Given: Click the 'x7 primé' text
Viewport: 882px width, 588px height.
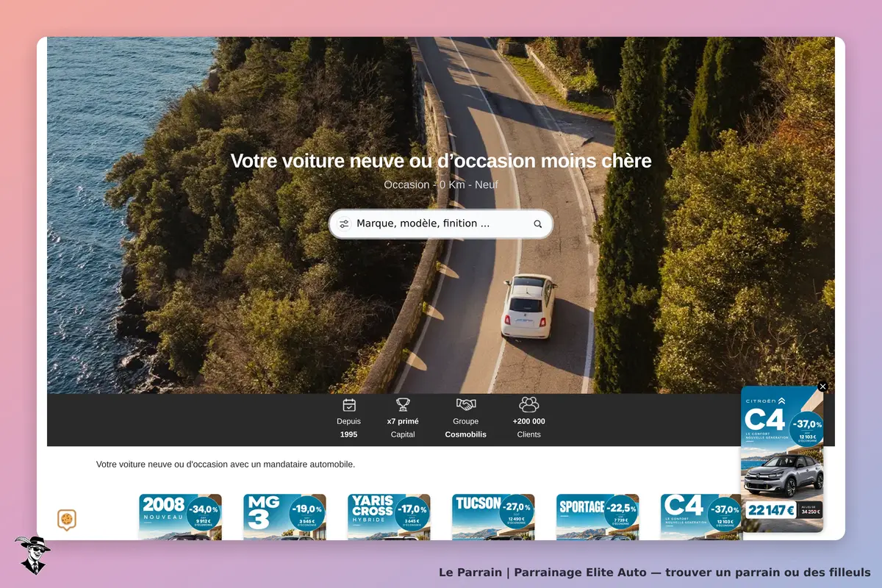Looking at the screenshot, I should [403, 421].
